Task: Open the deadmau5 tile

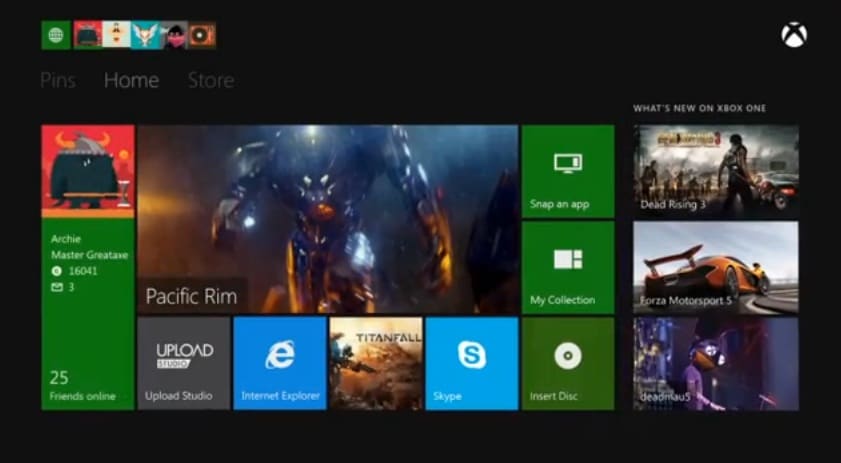Action: coord(715,363)
